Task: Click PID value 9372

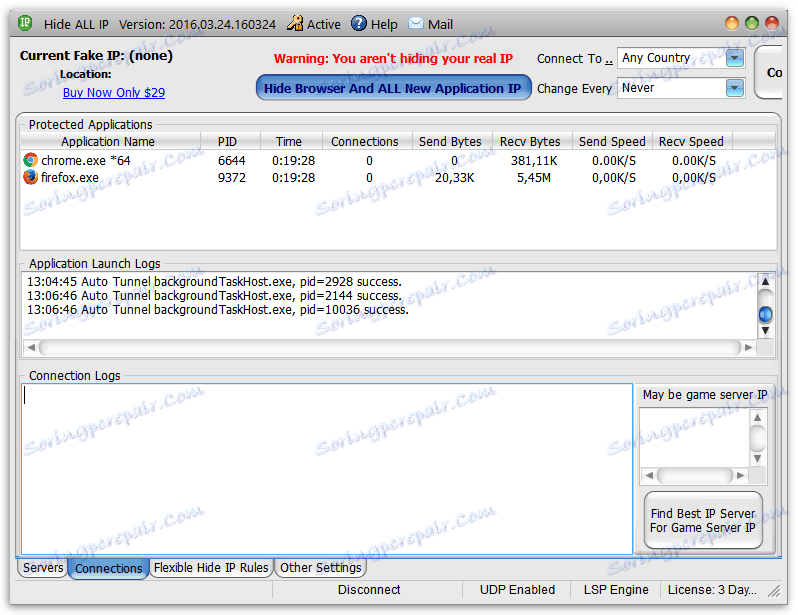Action: pyautogui.click(x=232, y=178)
